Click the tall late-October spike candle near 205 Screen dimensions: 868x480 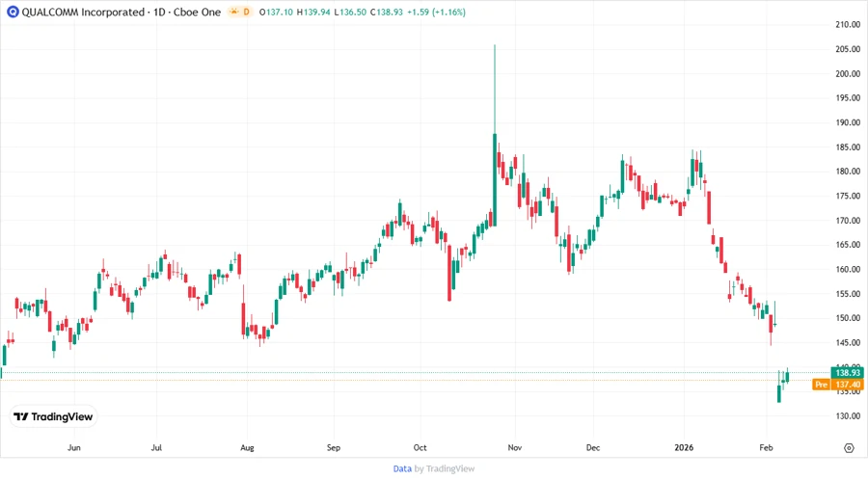click(x=495, y=136)
